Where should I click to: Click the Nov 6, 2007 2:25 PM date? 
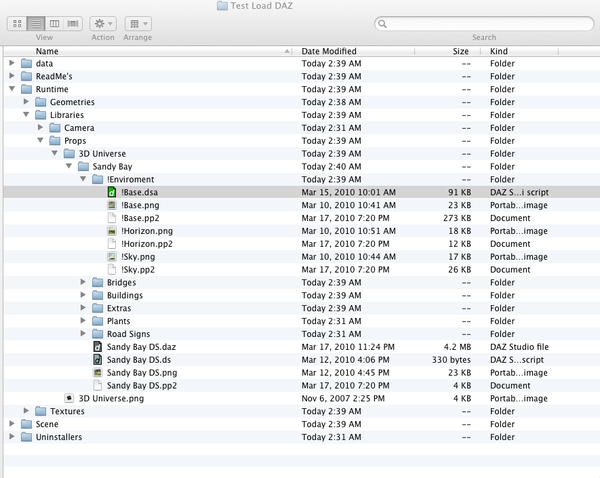tap(343, 398)
